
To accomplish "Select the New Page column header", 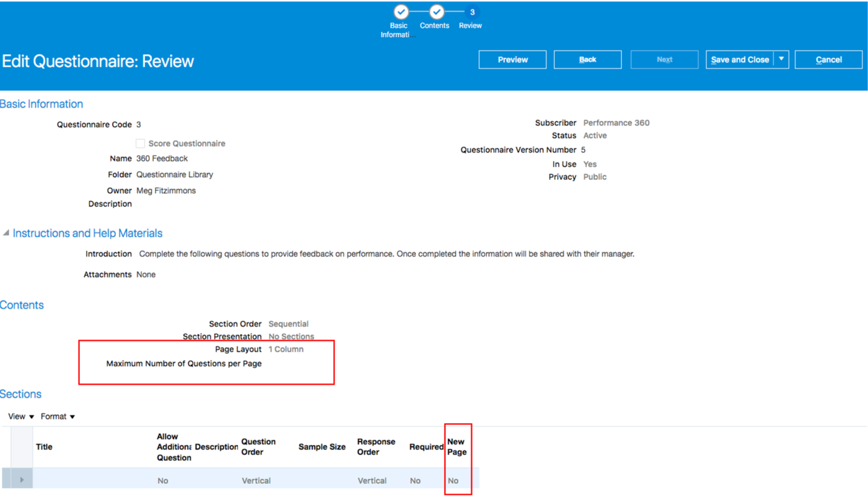I will (x=457, y=447).
